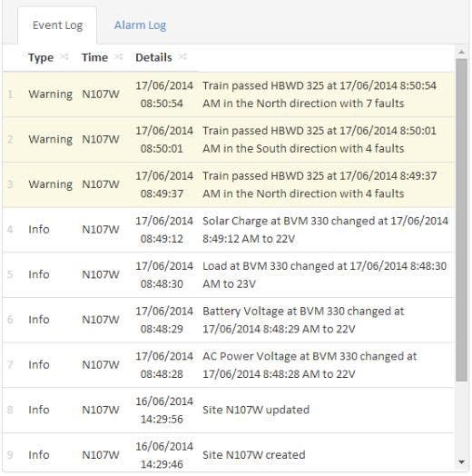Screen dimensions: 472x476
Task: Click the Type column header
Action: point(41,57)
